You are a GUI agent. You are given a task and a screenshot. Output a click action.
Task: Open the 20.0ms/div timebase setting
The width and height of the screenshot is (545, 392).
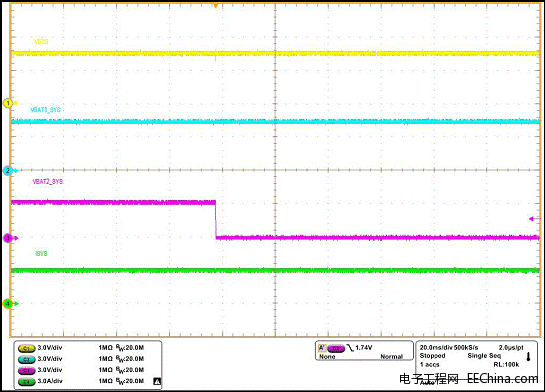[x=434, y=348]
